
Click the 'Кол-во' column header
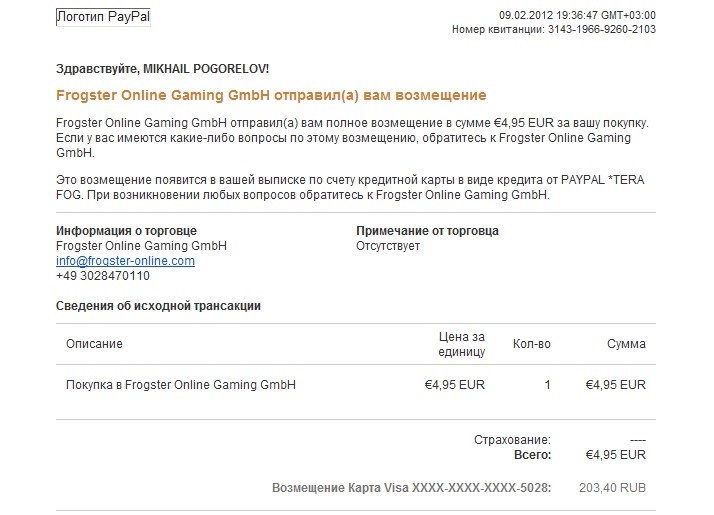531,344
